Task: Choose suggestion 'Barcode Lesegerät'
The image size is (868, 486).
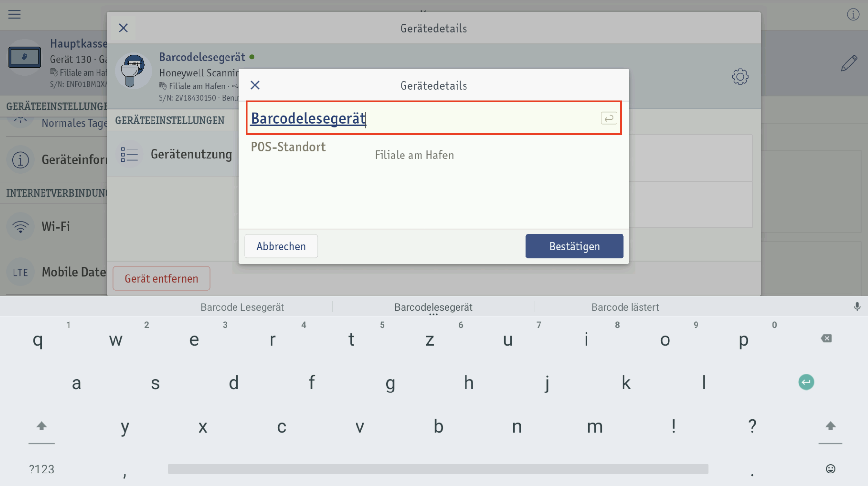Action: click(x=242, y=307)
